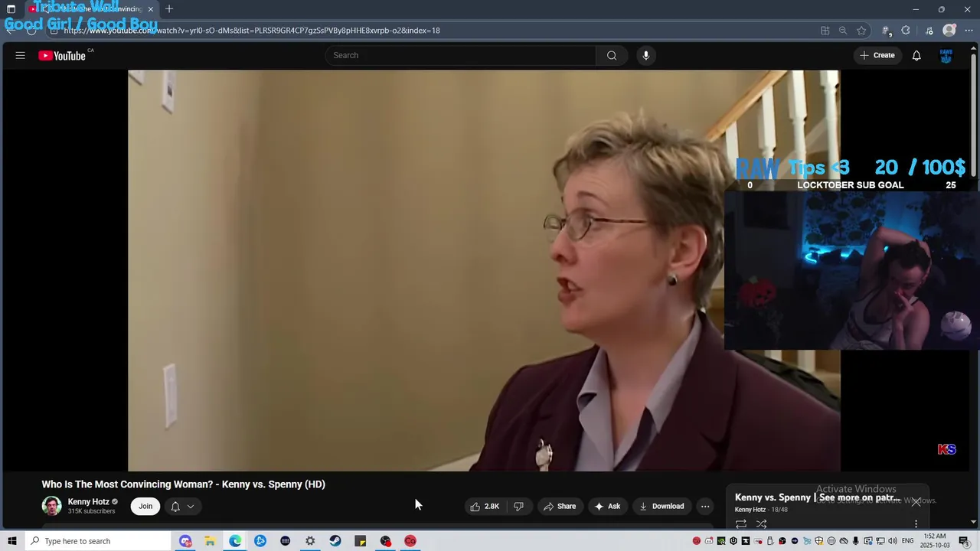Open the Share dialog

click(560, 506)
